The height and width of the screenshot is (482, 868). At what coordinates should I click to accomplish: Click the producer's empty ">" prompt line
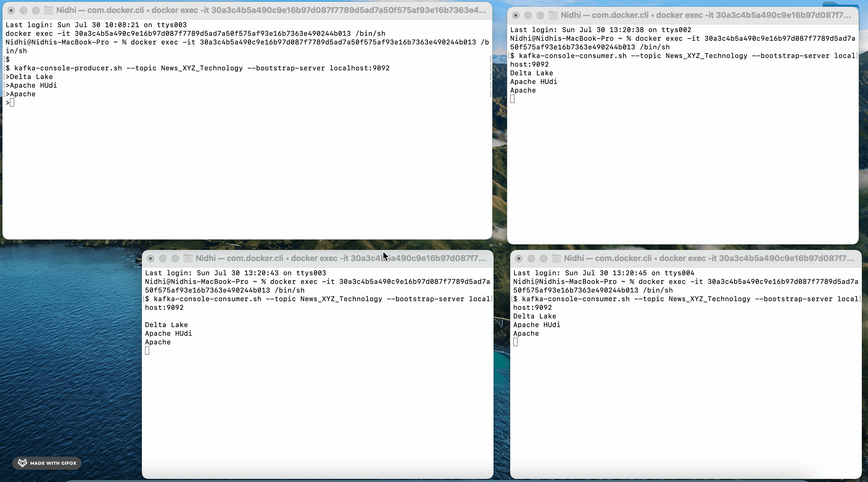click(10, 103)
